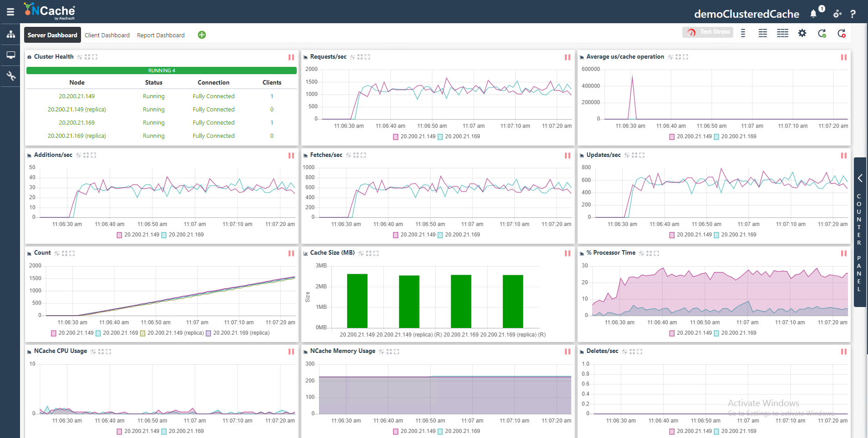This screenshot has width=868, height=438.
Task: Toggle 20.200.21.169 (replica) legend swatch in Count
Action: (208, 333)
